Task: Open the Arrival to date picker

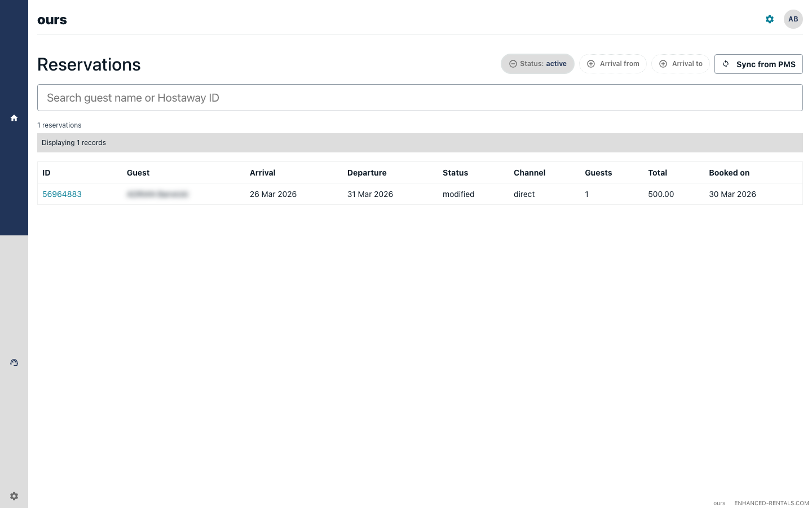Action: pos(681,64)
